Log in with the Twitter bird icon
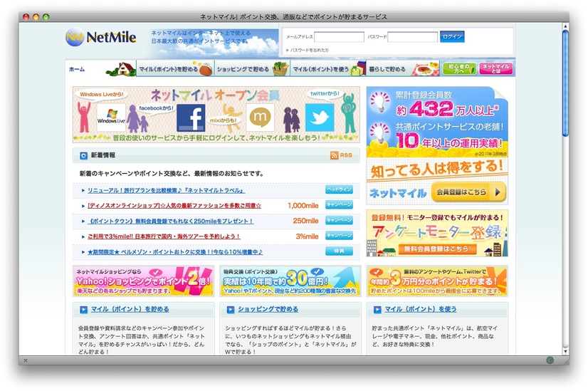 click(x=320, y=118)
